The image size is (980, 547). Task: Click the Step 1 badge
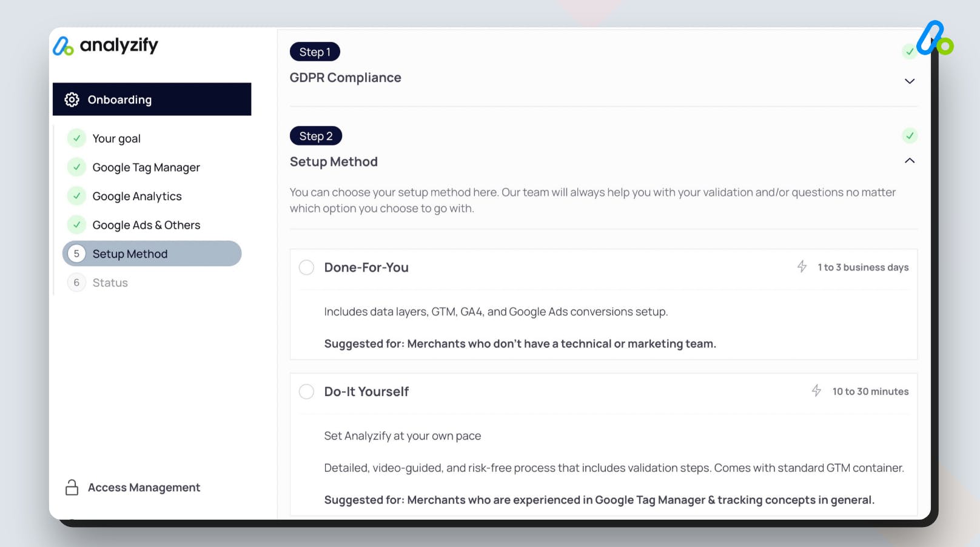[x=315, y=52]
